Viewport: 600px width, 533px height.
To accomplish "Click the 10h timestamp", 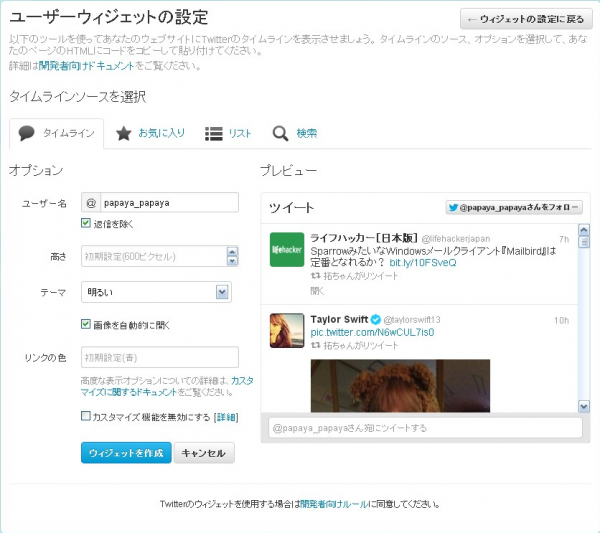I will 561,320.
